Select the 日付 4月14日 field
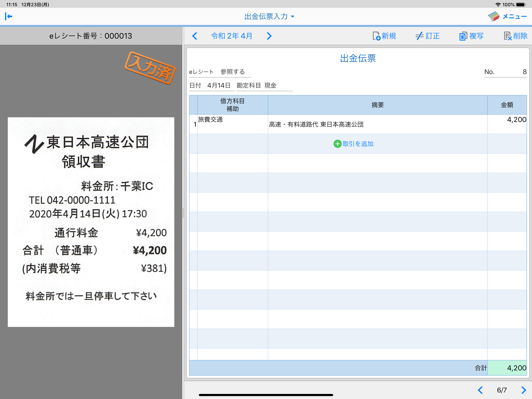 [212, 86]
